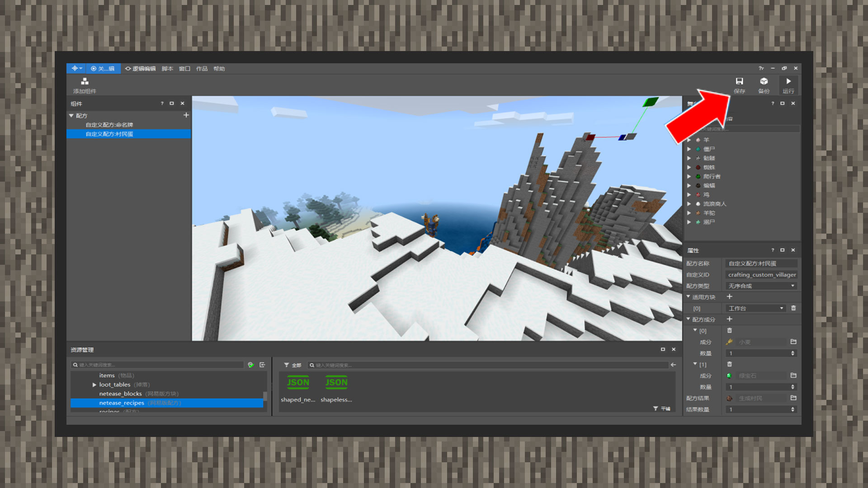Open the 逻辑编辑 menu item
This screenshot has height=488, width=868.
click(x=140, y=69)
